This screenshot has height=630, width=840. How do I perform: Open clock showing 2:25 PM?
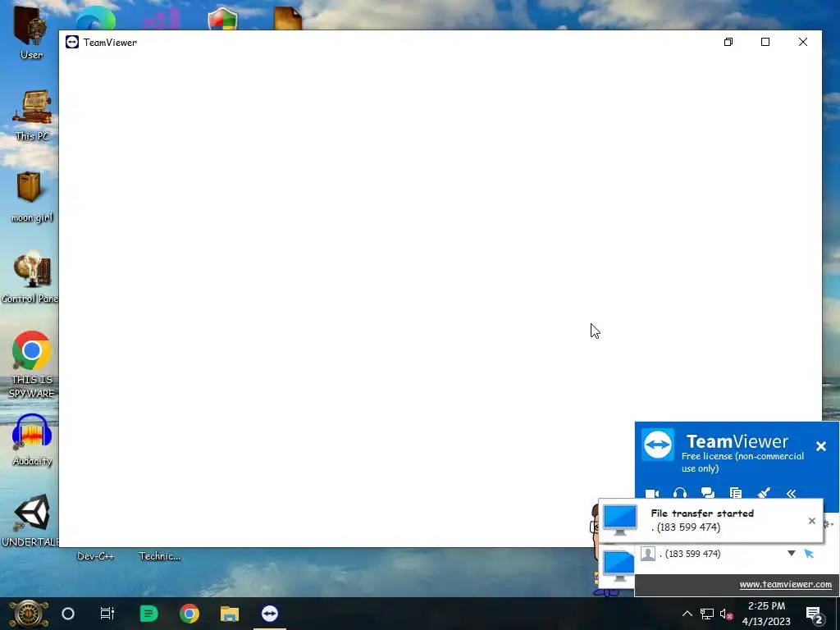766,614
